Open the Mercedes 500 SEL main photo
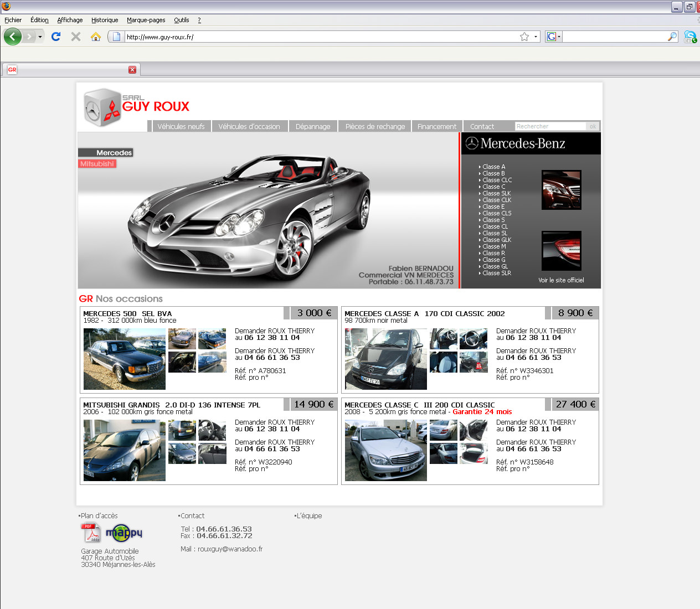 pos(125,359)
